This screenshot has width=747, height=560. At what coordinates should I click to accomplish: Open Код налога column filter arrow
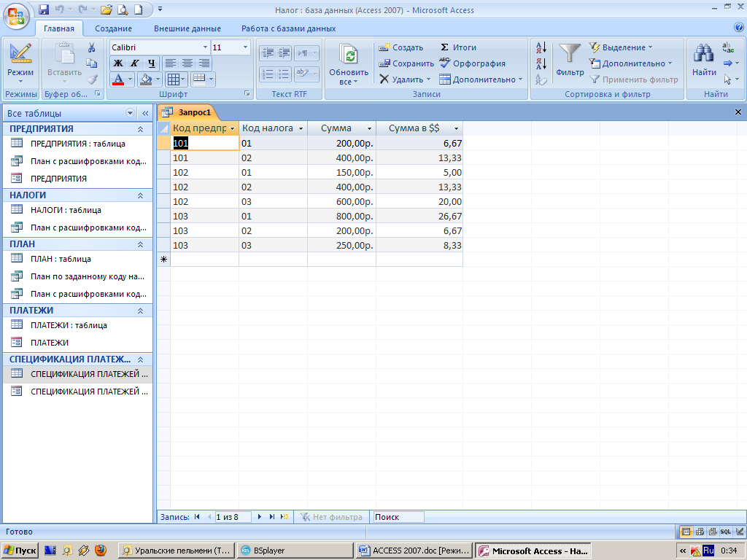(301, 128)
